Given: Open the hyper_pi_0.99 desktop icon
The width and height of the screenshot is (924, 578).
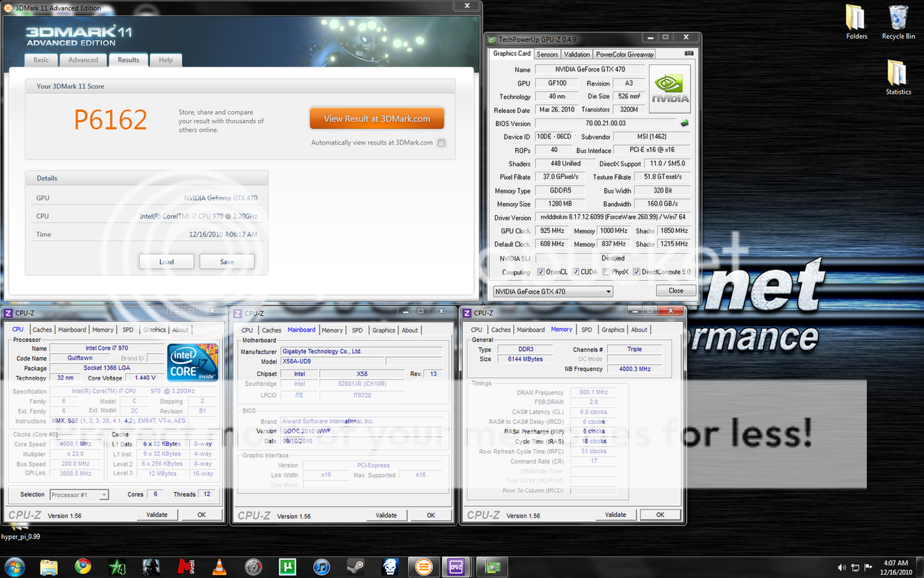Looking at the screenshot, I should (20, 531).
